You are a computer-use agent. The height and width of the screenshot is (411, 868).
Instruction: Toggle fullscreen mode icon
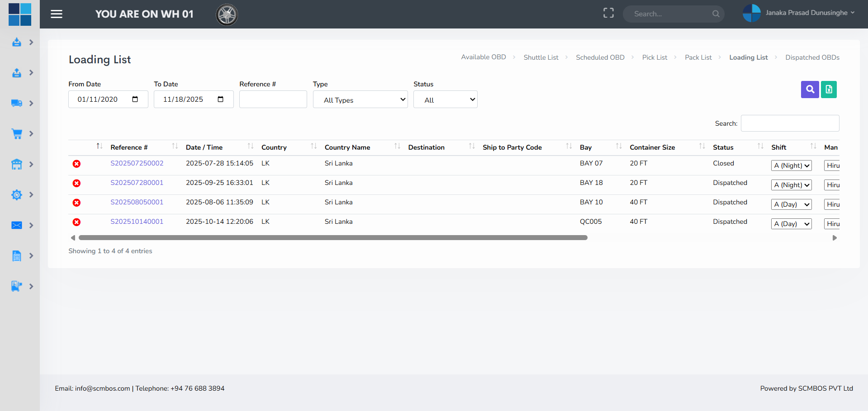pyautogui.click(x=608, y=13)
